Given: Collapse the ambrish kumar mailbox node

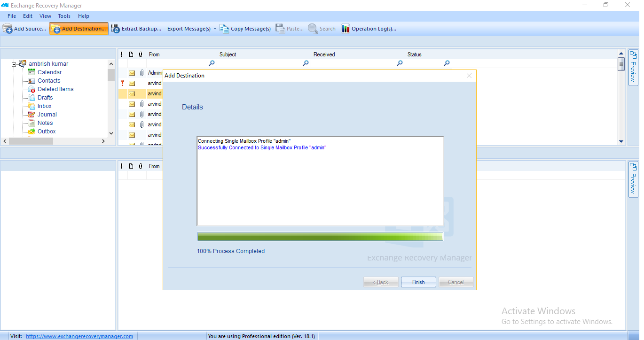Looking at the screenshot, I should [14, 64].
